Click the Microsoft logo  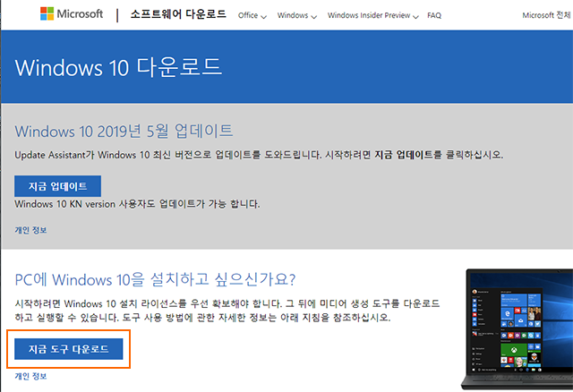72,14
